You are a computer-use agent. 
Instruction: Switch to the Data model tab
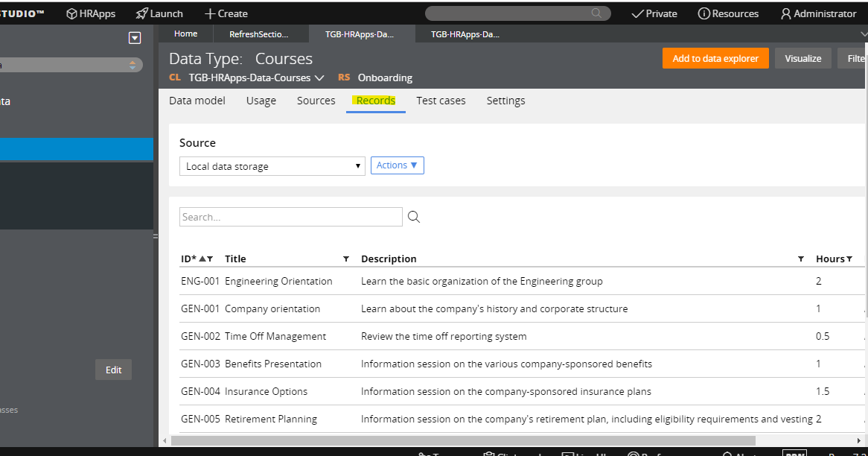pos(197,101)
